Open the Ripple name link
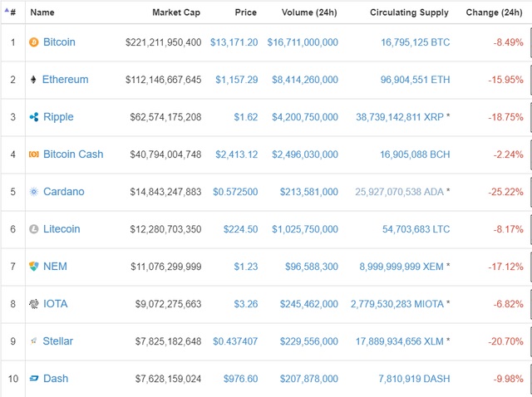The image size is (532, 397). click(x=58, y=117)
